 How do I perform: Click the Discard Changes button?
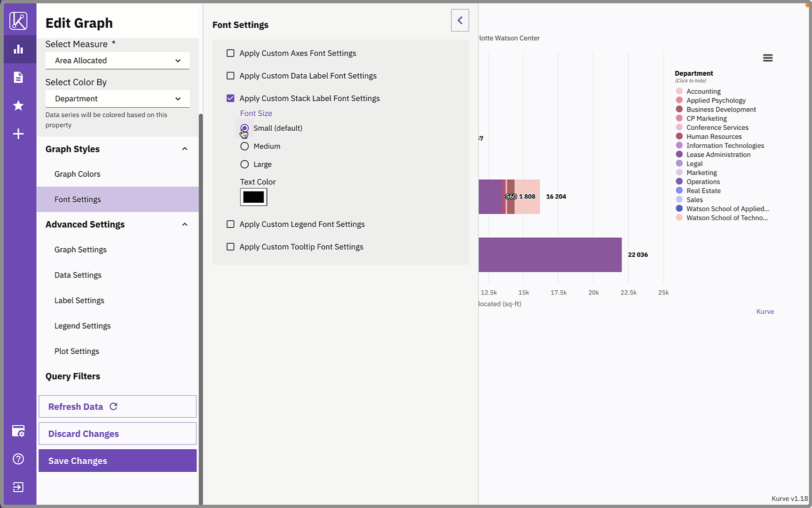point(118,434)
